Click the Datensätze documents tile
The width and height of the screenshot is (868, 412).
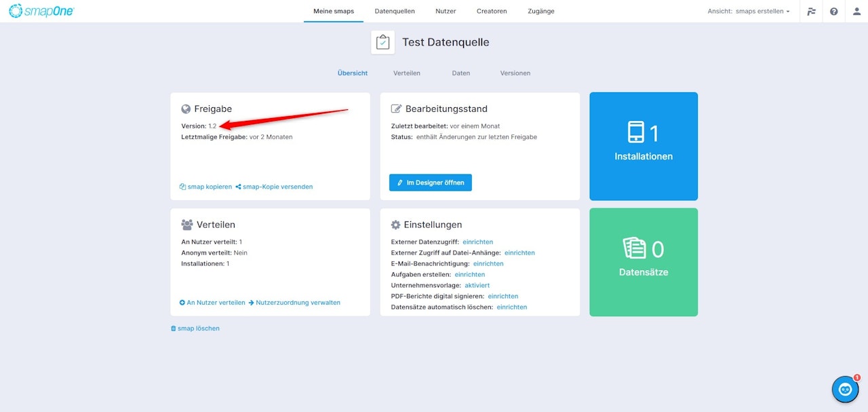point(644,262)
